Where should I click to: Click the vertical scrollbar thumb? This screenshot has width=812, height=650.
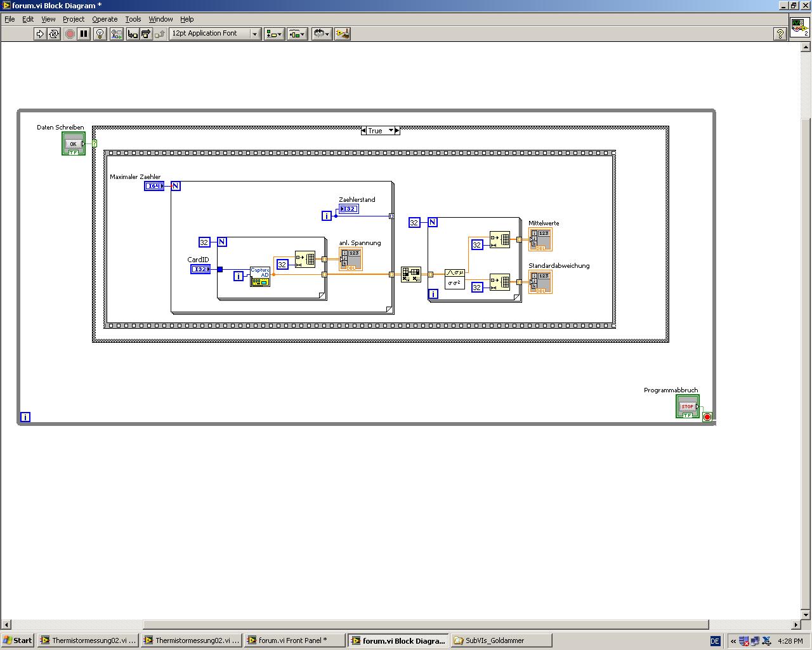pyautogui.click(x=806, y=364)
